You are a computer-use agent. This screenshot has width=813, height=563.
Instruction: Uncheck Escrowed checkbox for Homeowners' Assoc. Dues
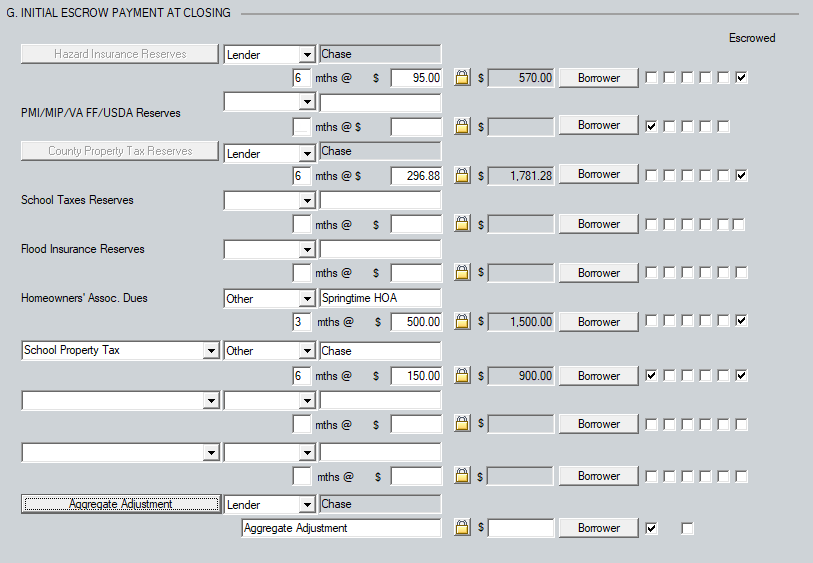(741, 322)
